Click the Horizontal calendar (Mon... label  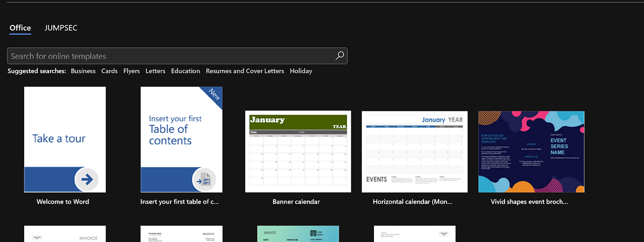click(x=413, y=202)
